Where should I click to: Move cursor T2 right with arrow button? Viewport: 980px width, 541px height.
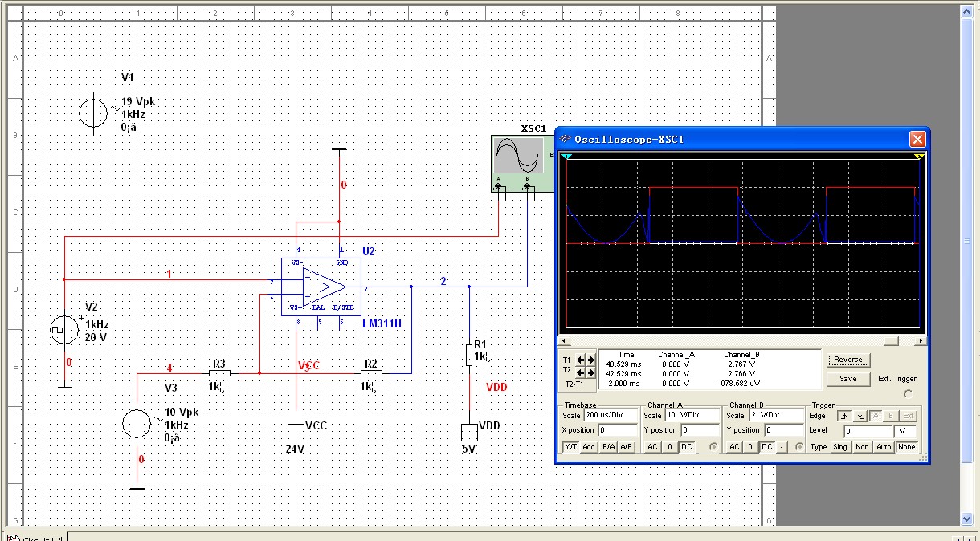pyautogui.click(x=590, y=372)
